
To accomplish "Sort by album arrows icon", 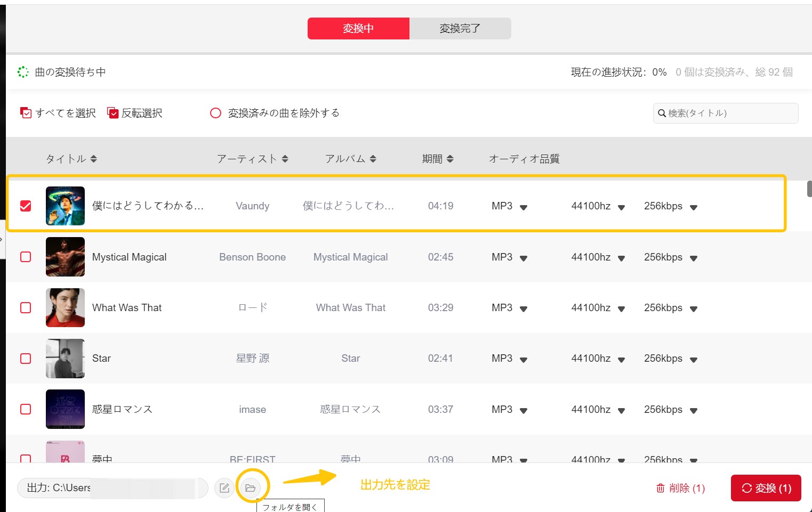I will pyautogui.click(x=373, y=159).
